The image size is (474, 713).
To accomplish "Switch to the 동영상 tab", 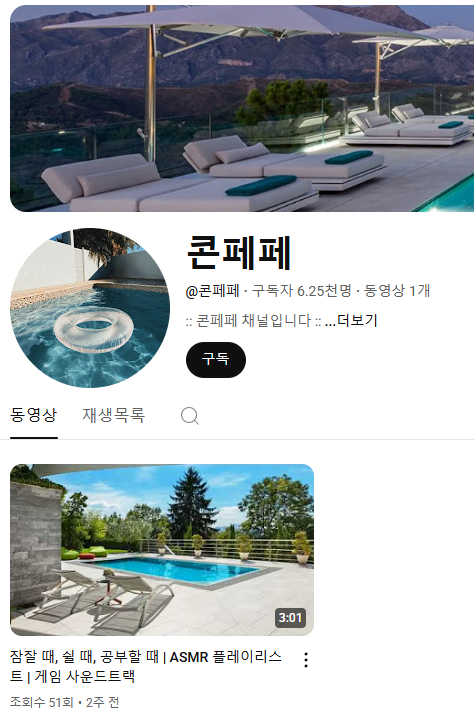I will pos(34,415).
